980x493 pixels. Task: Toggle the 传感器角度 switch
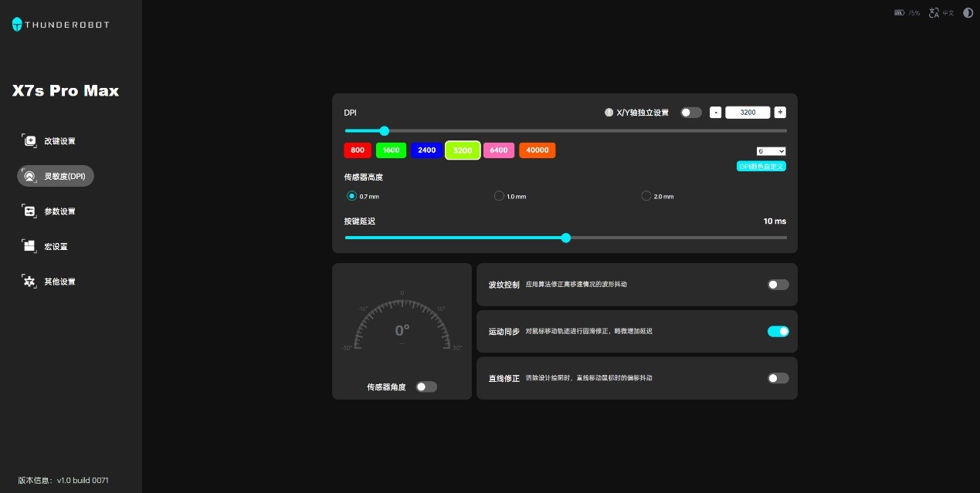point(426,387)
